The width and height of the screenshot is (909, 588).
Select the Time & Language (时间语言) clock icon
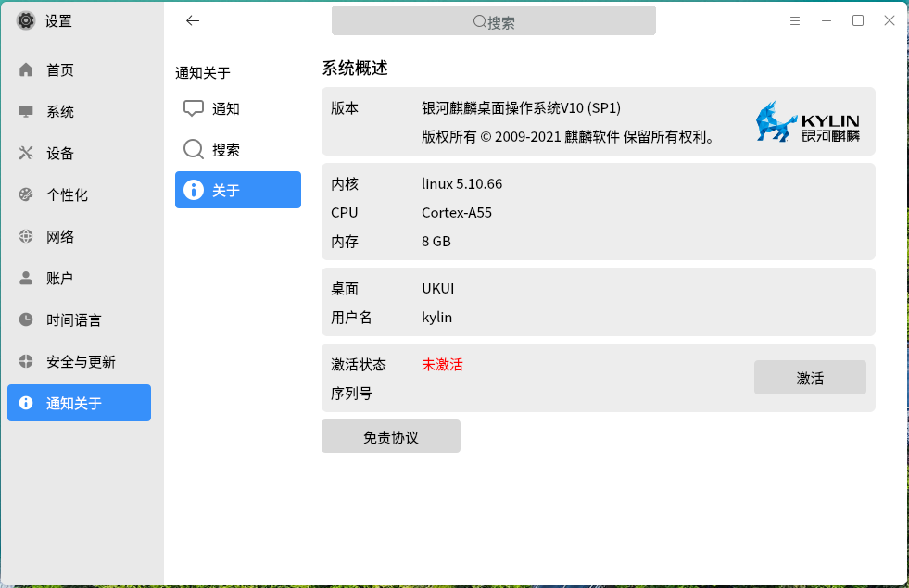(x=26, y=320)
